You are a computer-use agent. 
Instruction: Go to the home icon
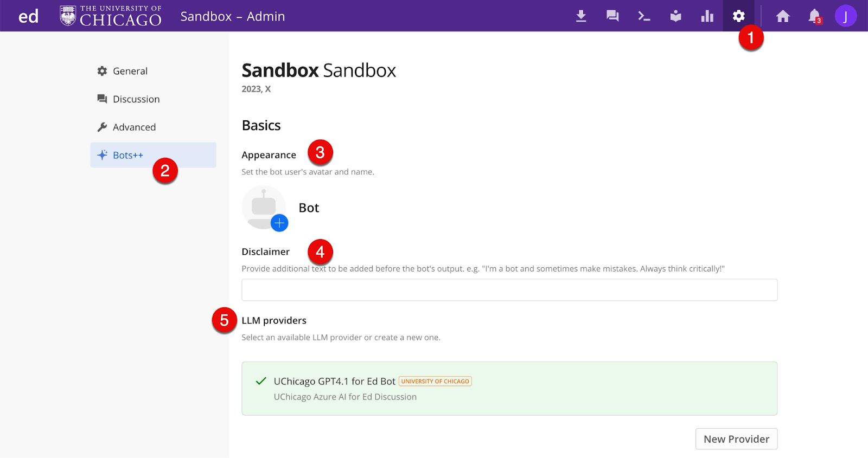click(782, 16)
